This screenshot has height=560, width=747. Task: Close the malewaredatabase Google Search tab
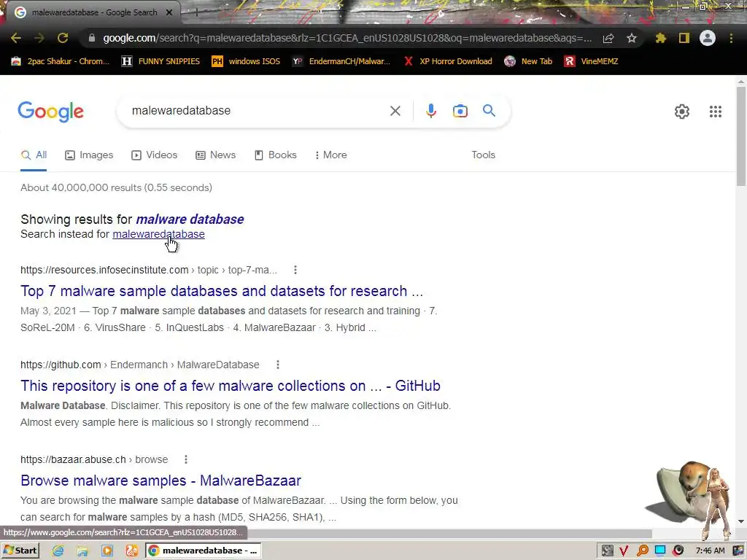click(x=169, y=12)
